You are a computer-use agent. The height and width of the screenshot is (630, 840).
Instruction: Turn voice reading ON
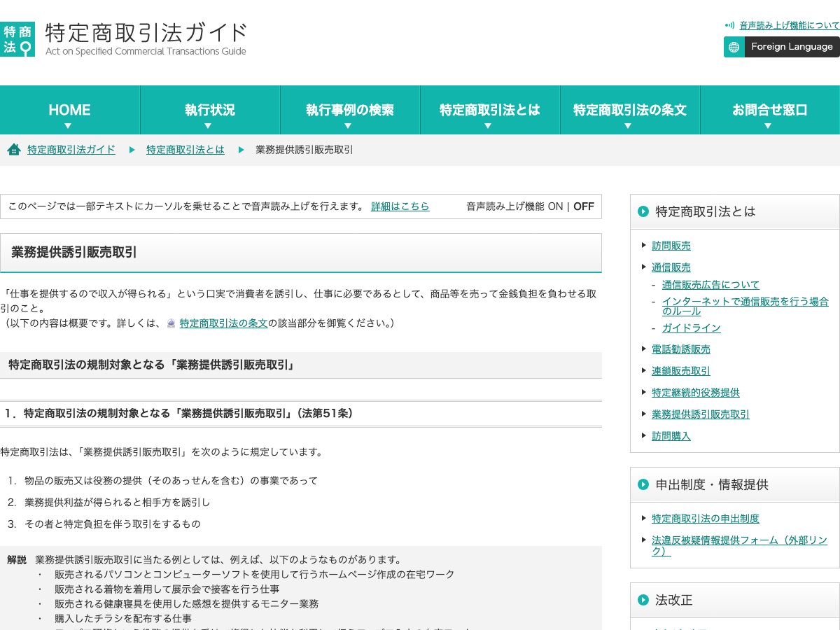click(555, 206)
